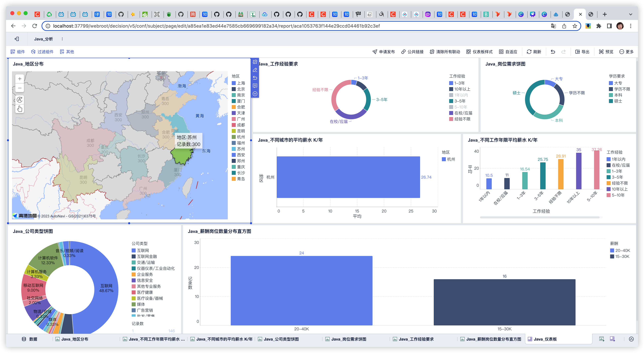
Task: Zoom out the map with minus button
Action: 19,88
